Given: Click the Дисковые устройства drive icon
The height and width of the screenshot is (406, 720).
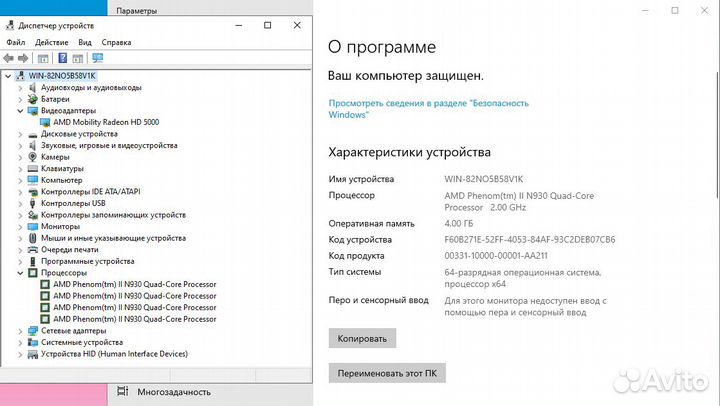Looking at the screenshot, I should tap(33, 134).
